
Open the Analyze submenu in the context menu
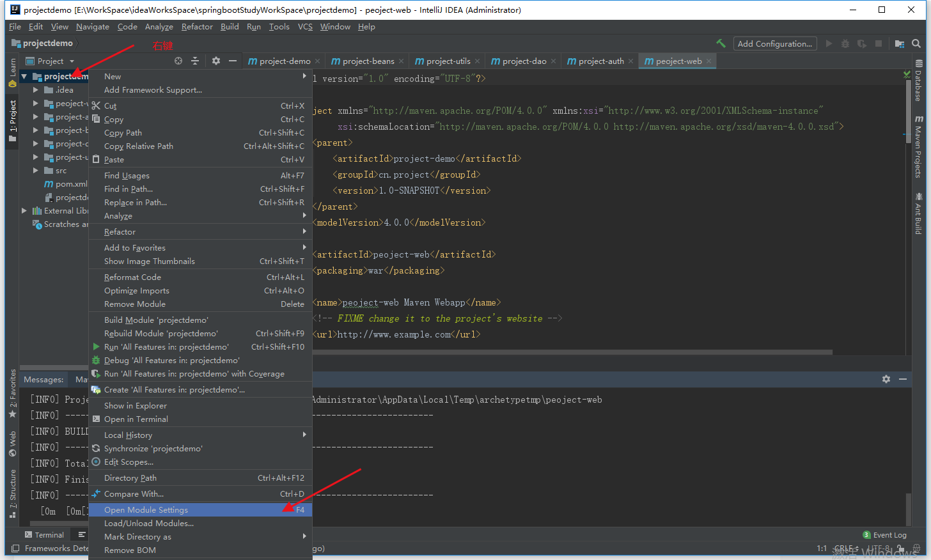click(x=200, y=216)
